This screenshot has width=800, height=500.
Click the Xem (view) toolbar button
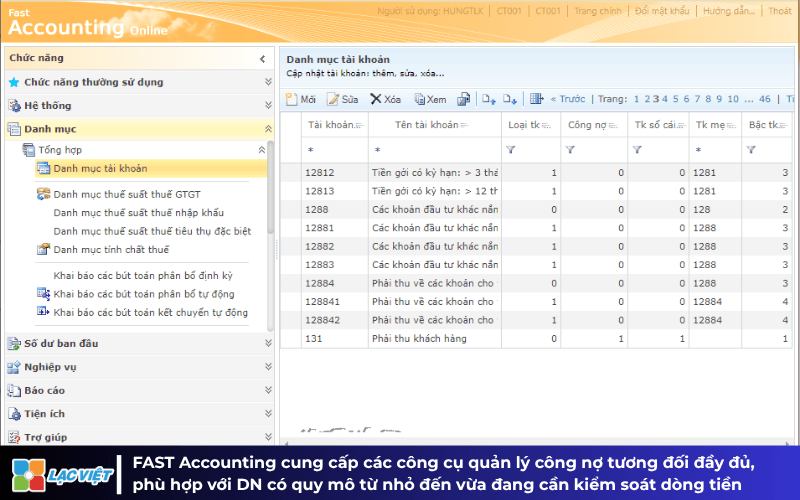click(x=430, y=99)
